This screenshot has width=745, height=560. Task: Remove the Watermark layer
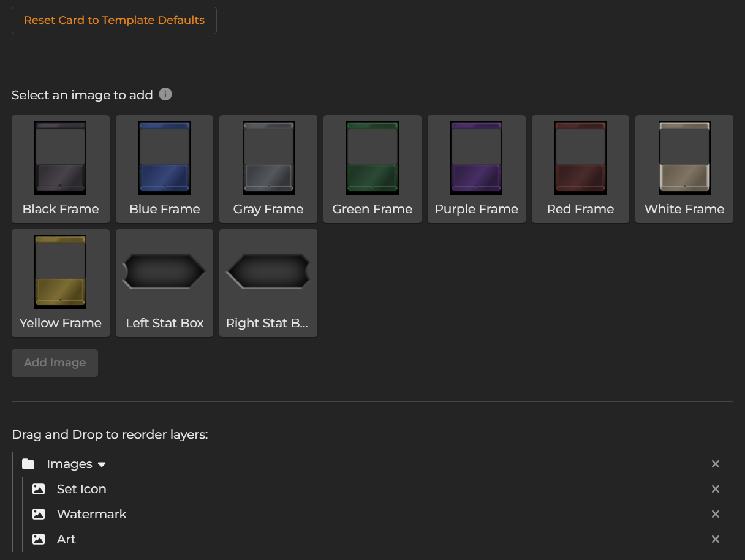[x=715, y=514]
